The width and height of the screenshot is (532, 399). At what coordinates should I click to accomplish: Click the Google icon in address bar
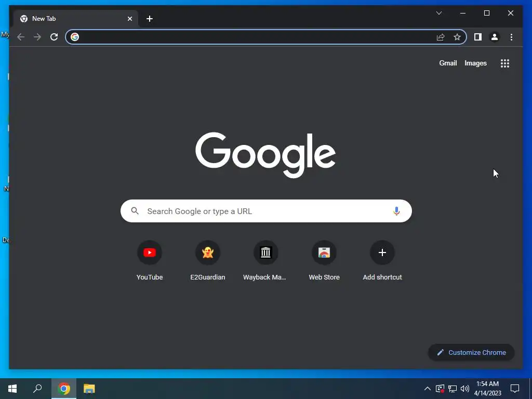tap(75, 37)
